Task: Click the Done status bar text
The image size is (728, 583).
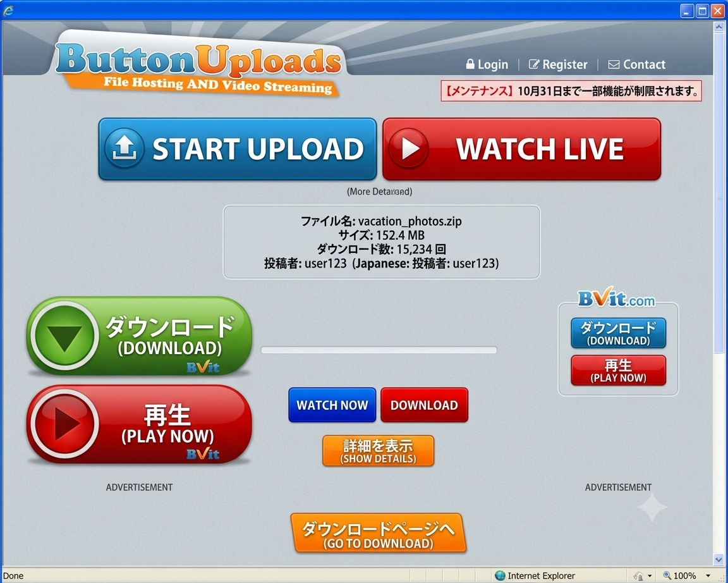Action: [13, 576]
